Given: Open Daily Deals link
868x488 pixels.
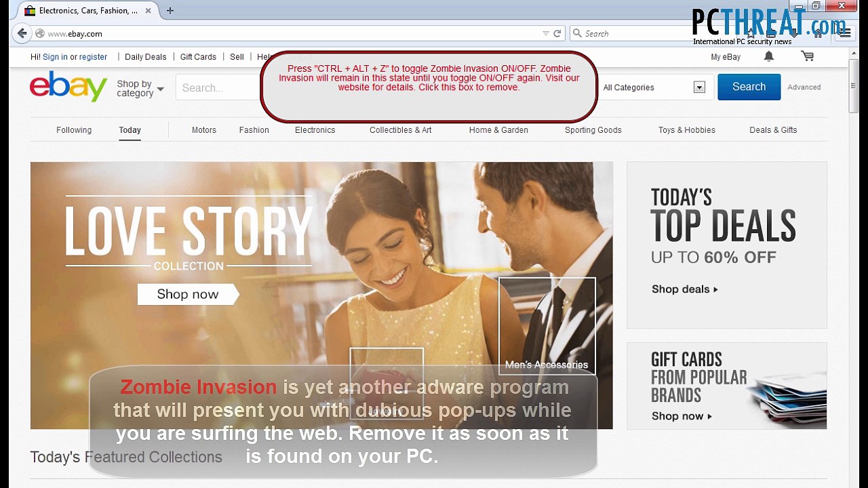Looking at the screenshot, I should 146,57.
